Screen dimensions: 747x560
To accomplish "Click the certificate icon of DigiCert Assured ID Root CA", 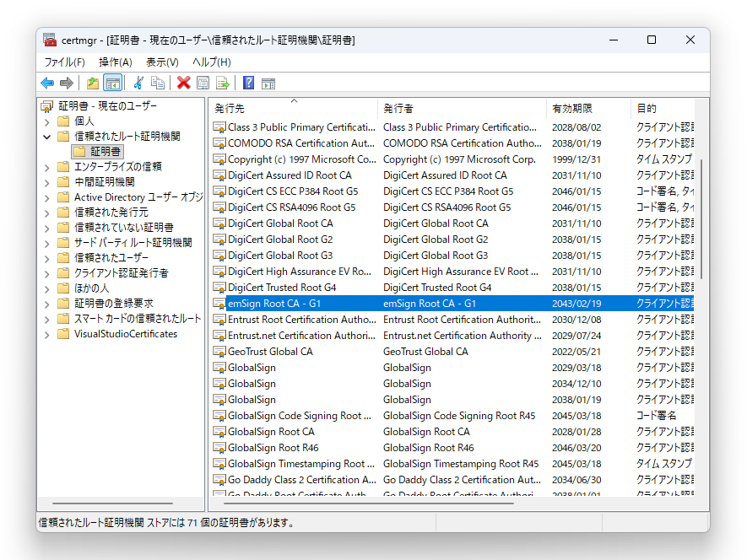I will pos(219,175).
